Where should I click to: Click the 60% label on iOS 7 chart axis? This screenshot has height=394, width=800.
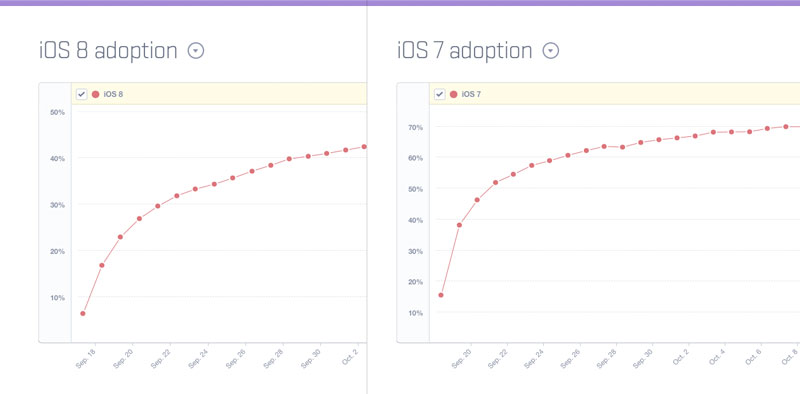(416, 158)
